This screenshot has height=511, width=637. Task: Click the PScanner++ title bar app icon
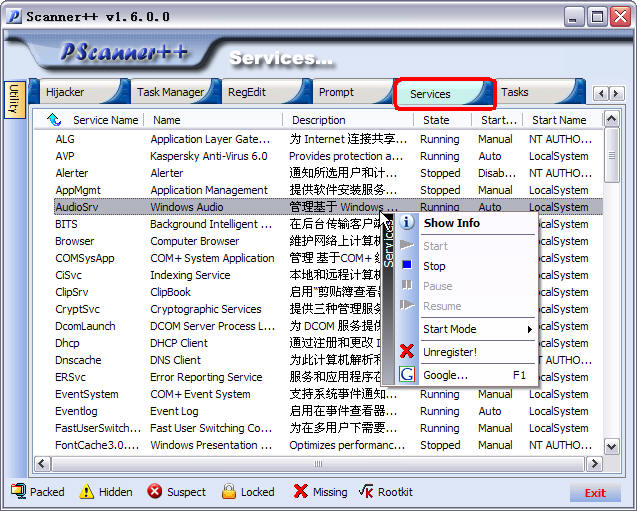pyautogui.click(x=14, y=17)
